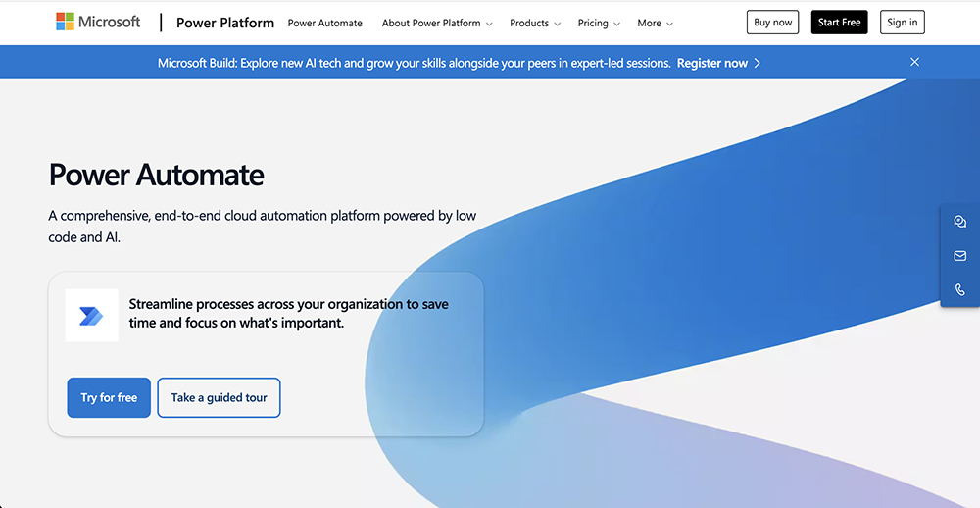
Task: Click the Power Automate heading
Action: (x=156, y=175)
